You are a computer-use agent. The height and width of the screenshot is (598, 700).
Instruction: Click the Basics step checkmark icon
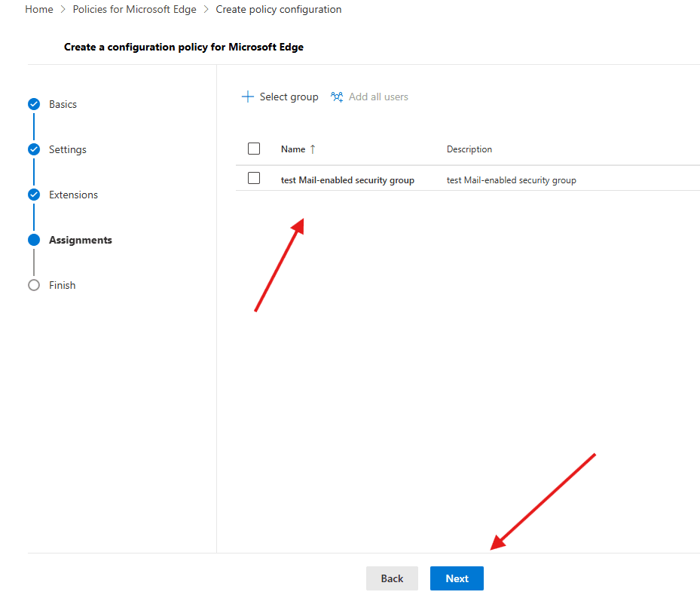(34, 104)
